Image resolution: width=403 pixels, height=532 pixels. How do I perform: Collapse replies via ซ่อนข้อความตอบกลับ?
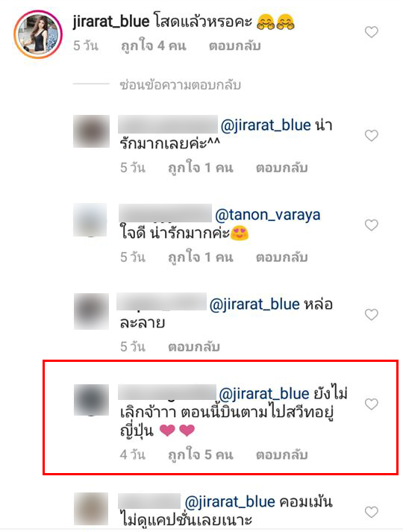[180, 85]
